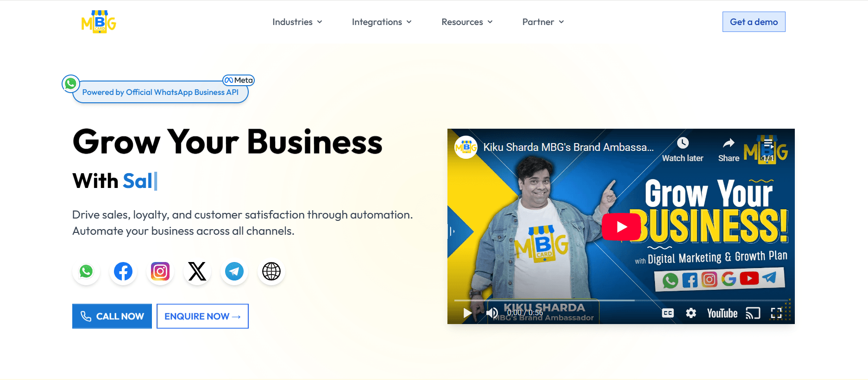Expand the Industries dropdown
The image size is (868, 381).
[297, 22]
